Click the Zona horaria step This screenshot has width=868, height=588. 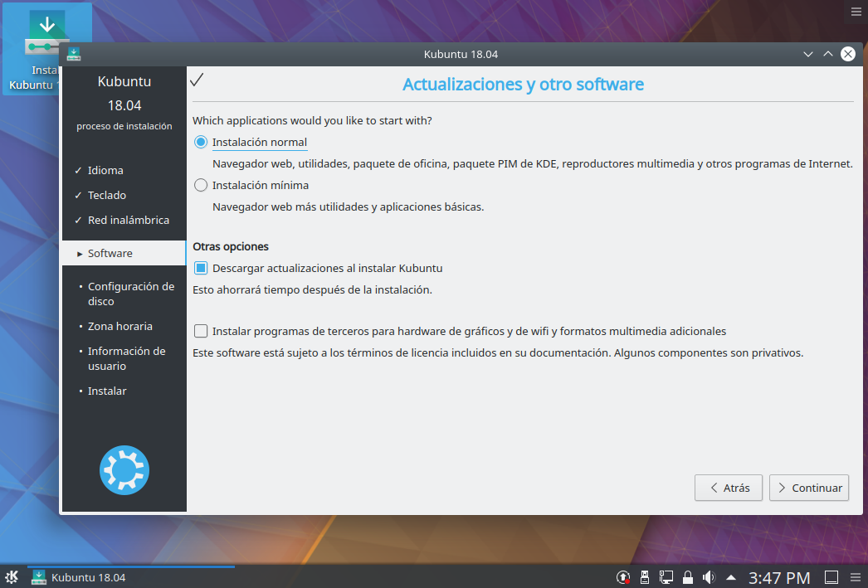(120, 327)
